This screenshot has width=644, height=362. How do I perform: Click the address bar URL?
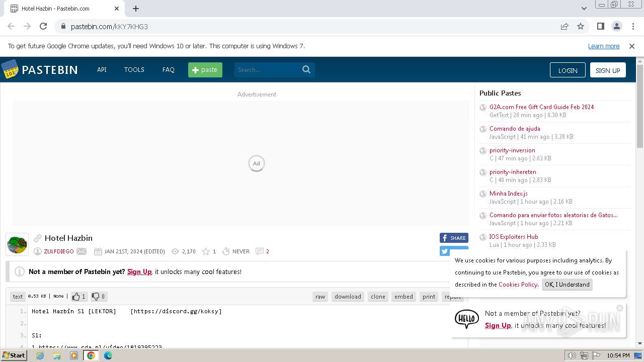(x=109, y=27)
